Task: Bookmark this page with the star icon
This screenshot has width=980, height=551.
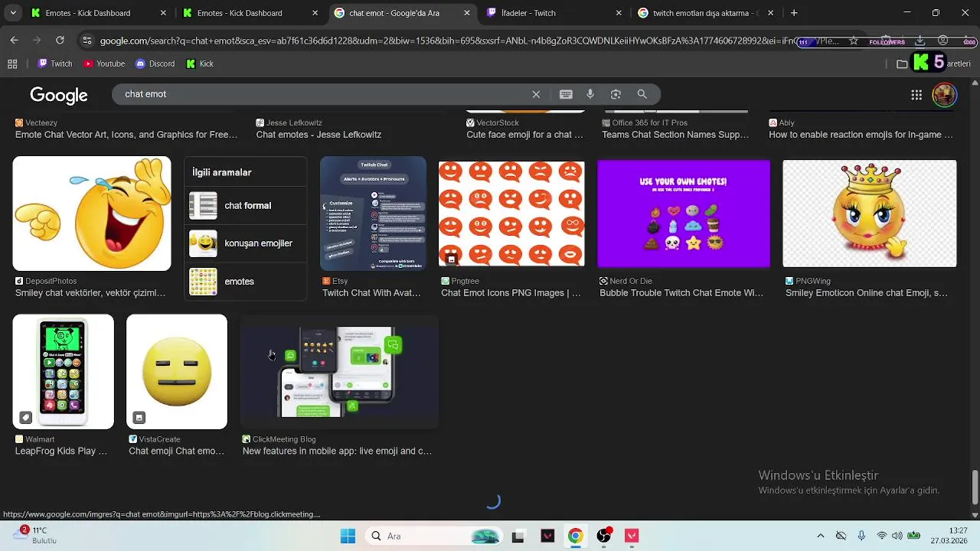Action: (x=854, y=41)
